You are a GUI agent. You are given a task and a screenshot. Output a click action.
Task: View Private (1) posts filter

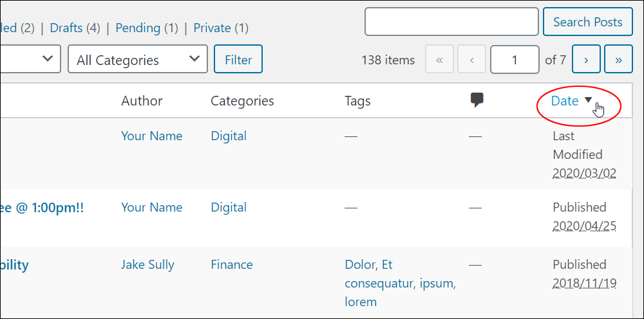pos(221,28)
